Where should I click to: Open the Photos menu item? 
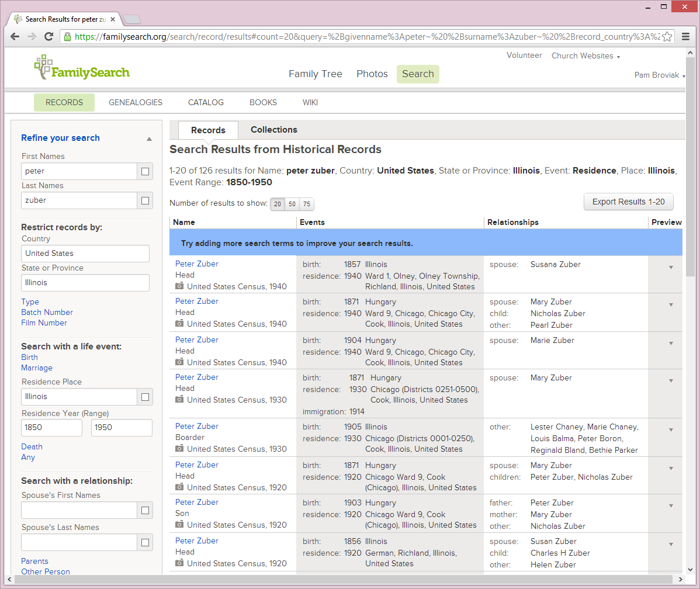372,74
